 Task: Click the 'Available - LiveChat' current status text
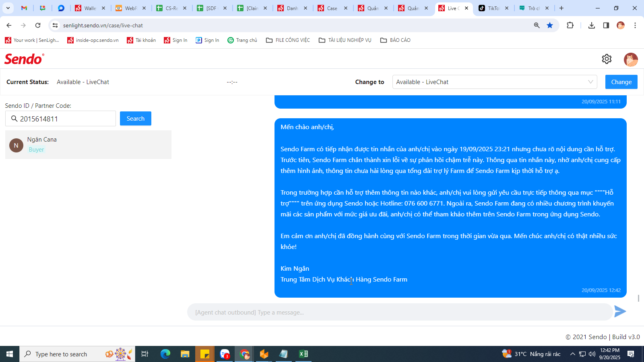click(x=83, y=82)
